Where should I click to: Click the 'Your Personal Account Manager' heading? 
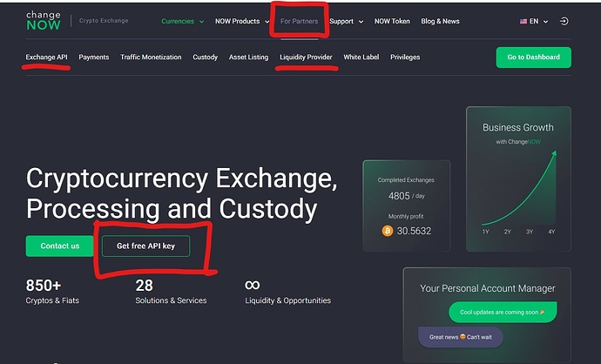487,288
